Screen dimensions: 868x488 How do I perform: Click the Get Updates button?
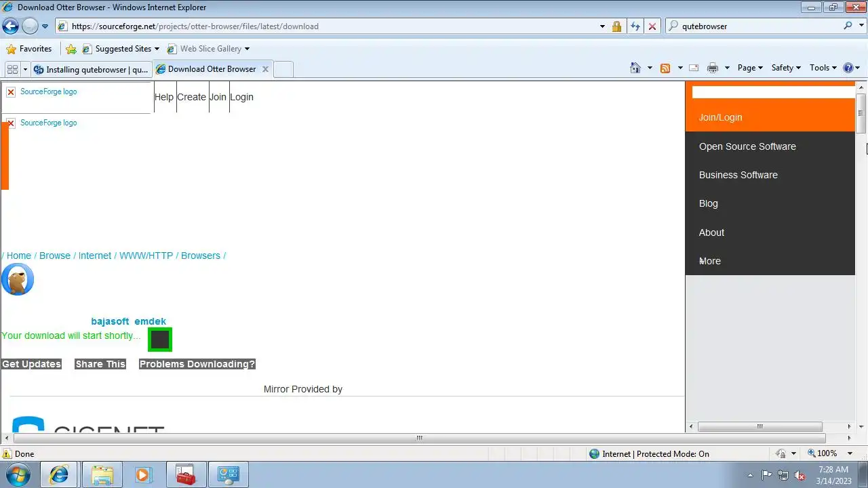point(31,364)
